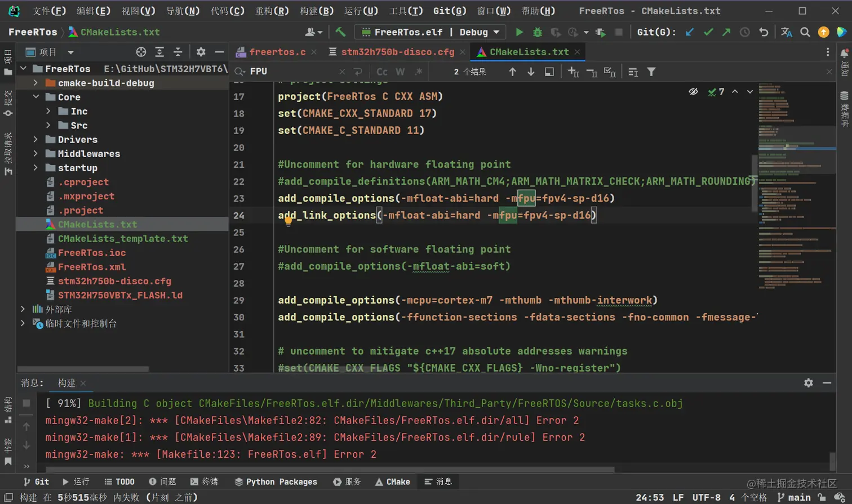852x504 pixels.
Task: Show Git history clock icon
Action: click(745, 32)
